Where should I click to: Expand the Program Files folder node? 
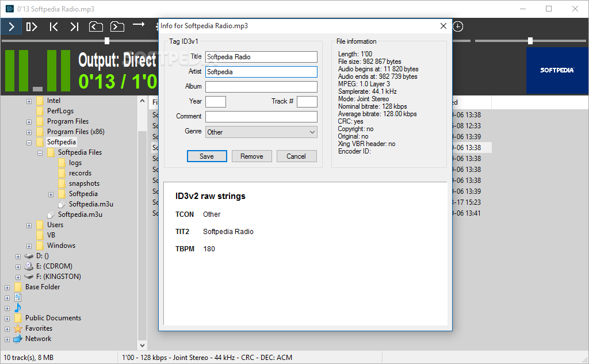(x=29, y=122)
